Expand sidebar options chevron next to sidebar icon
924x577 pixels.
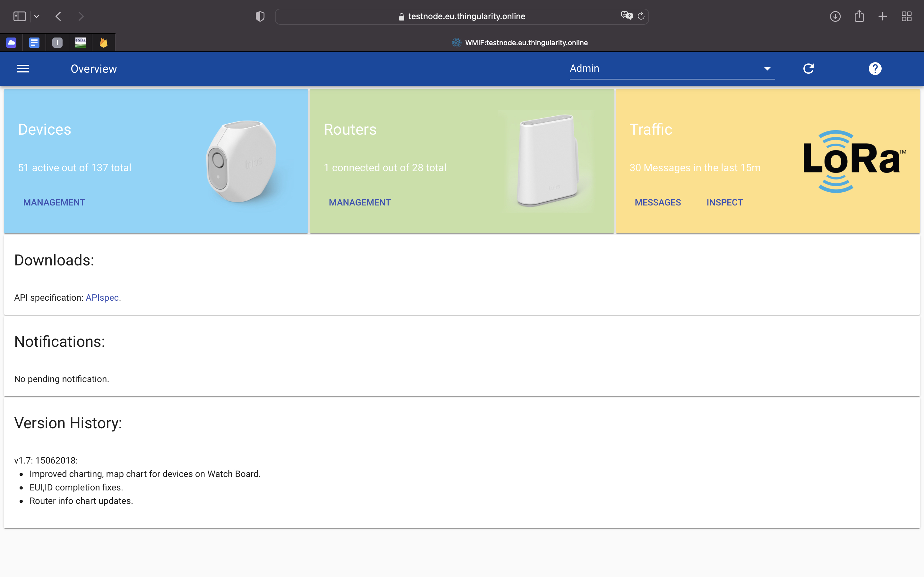point(37,16)
